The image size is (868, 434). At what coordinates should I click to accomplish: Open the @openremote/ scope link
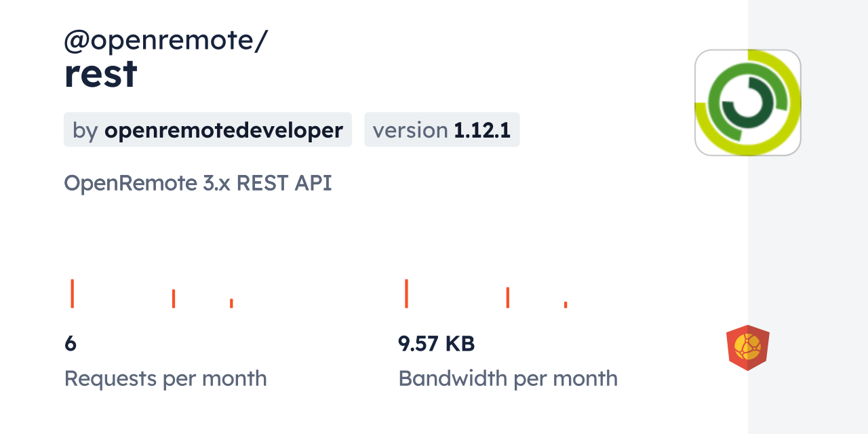pos(165,41)
